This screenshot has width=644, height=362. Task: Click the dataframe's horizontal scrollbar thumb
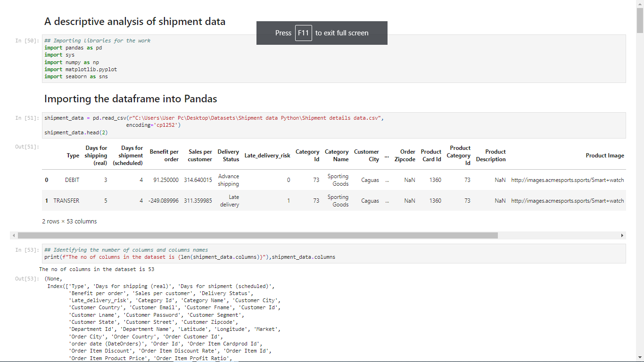tap(257, 235)
